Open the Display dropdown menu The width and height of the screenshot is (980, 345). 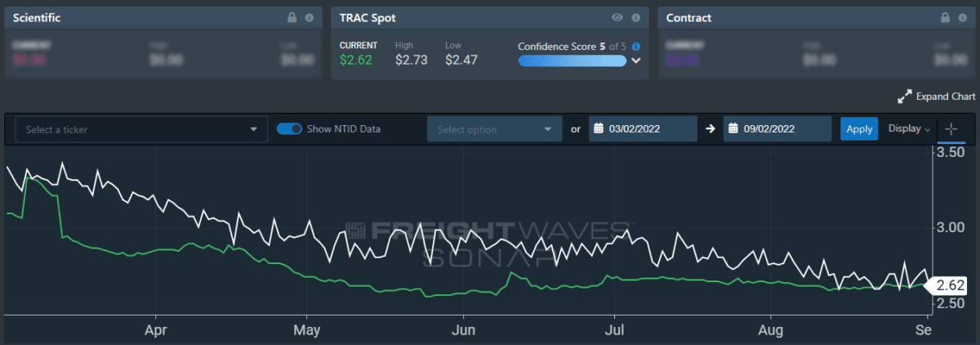908,129
